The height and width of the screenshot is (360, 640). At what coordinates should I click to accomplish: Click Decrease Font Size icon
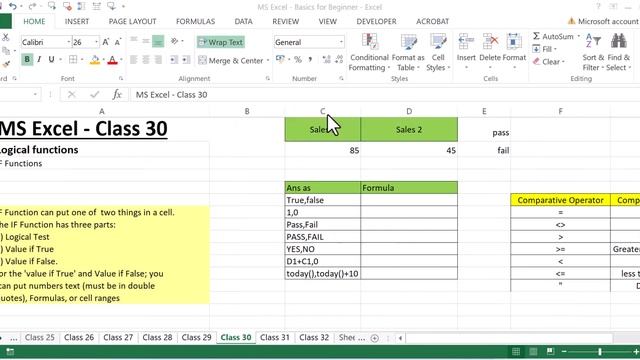point(118,42)
